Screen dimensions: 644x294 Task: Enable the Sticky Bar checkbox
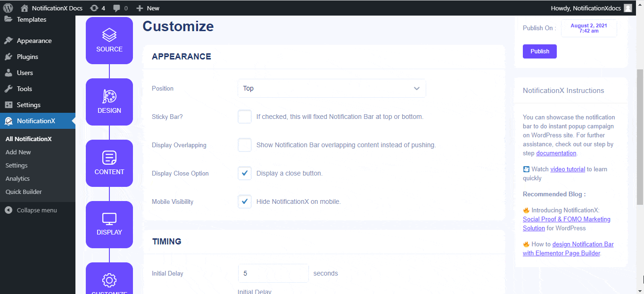coord(245,117)
